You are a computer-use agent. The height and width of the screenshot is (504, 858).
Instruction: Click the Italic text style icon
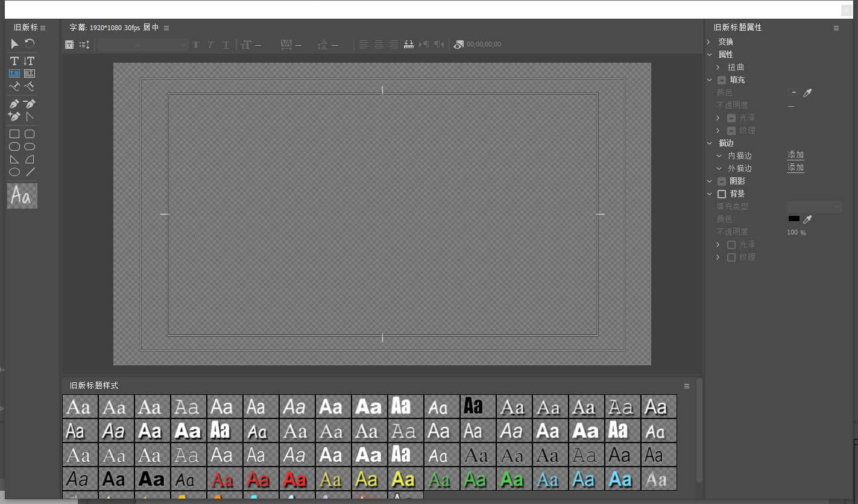point(210,45)
